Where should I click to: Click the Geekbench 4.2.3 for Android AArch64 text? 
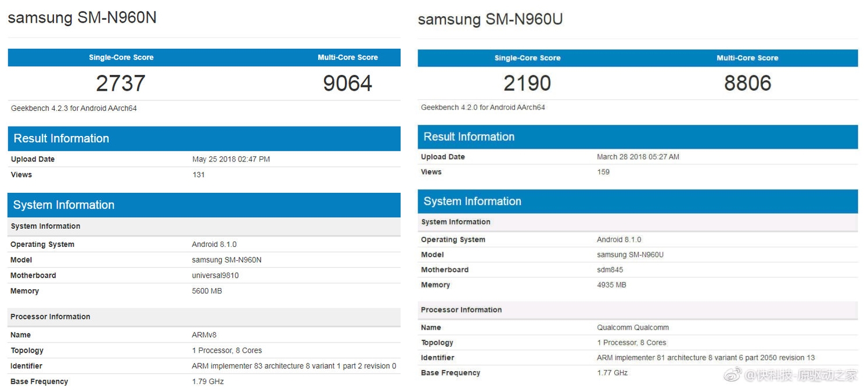(74, 108)
